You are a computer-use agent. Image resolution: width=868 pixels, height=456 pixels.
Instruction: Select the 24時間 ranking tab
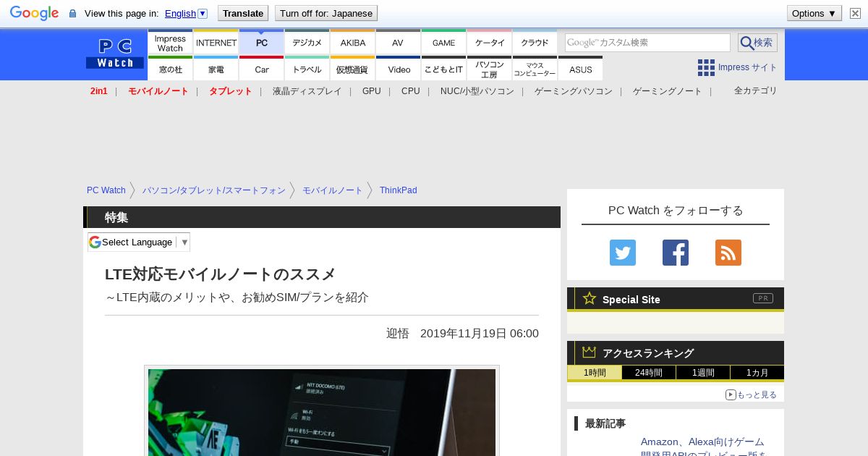click(649, 373)
